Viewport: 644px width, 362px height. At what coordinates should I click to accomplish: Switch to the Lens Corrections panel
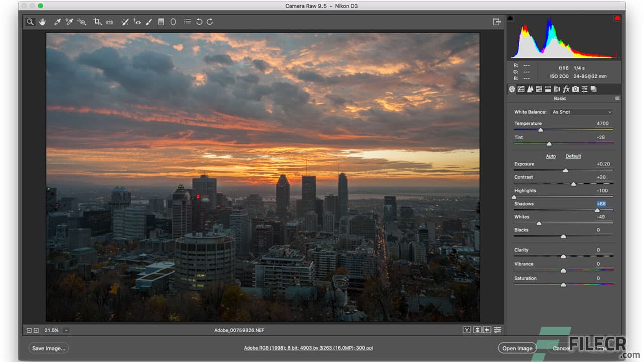tap(557, 89)
